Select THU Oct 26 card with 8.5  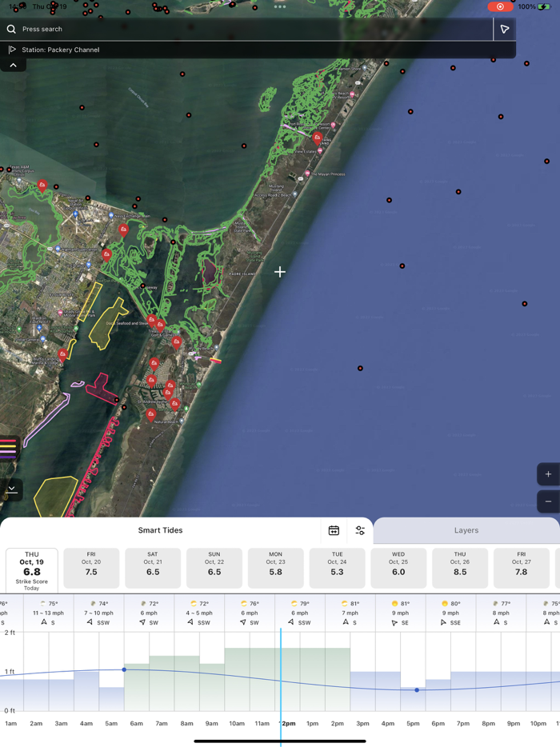coord(460,568)
